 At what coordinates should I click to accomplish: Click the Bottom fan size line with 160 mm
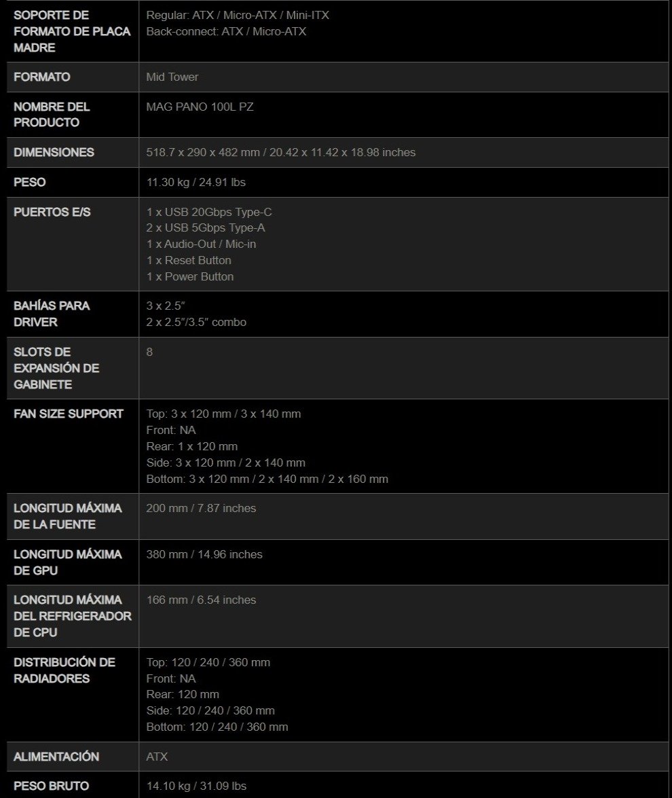(267, 479)
